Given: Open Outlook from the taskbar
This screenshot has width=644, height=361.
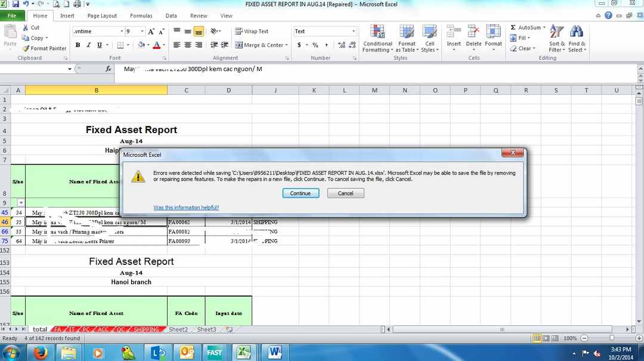Looking at the screenshot, I should coord(187,353).
